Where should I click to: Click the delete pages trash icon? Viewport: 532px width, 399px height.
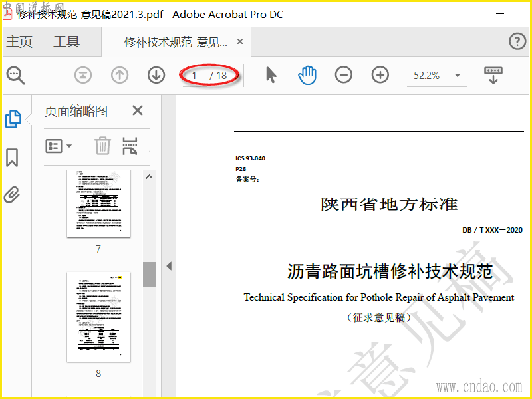102,146
